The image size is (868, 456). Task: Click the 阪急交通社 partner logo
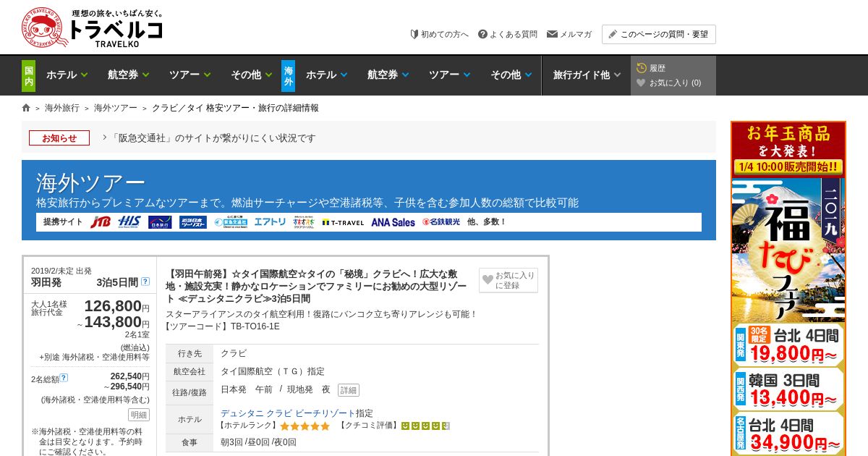coord(231,222)
